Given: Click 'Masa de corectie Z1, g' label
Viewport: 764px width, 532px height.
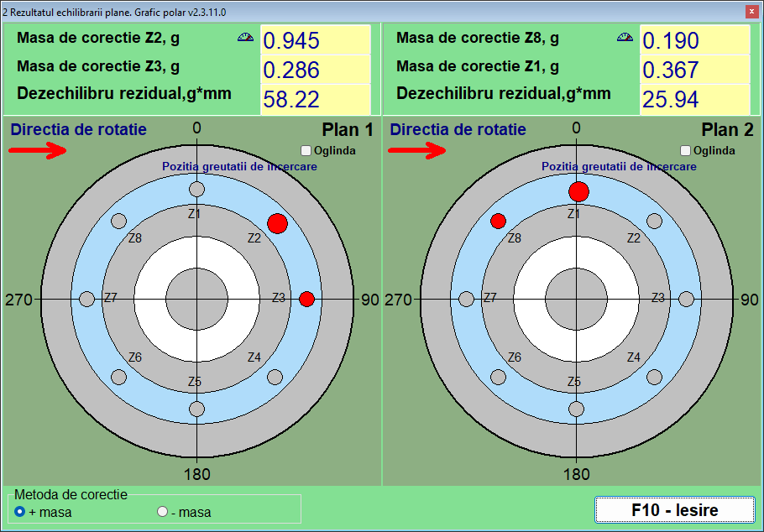Looking at the screenshot, I should (x=478, y=66).
